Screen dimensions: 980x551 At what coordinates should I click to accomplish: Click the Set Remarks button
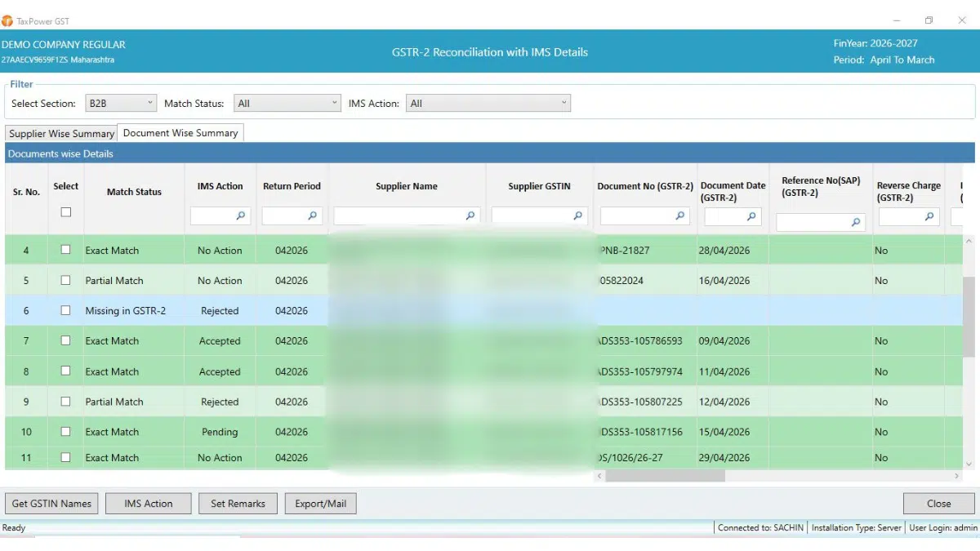coord(238,504)
